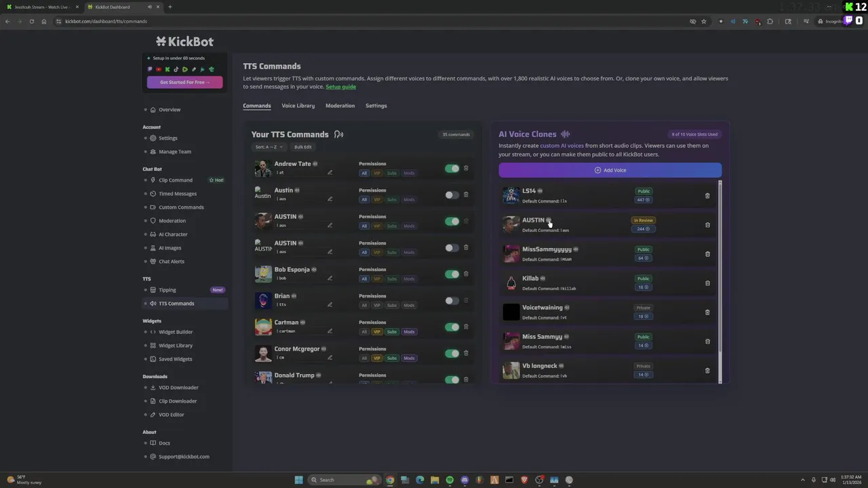Delete the Miss Sammyy voice clone

[x=707, y=342]
